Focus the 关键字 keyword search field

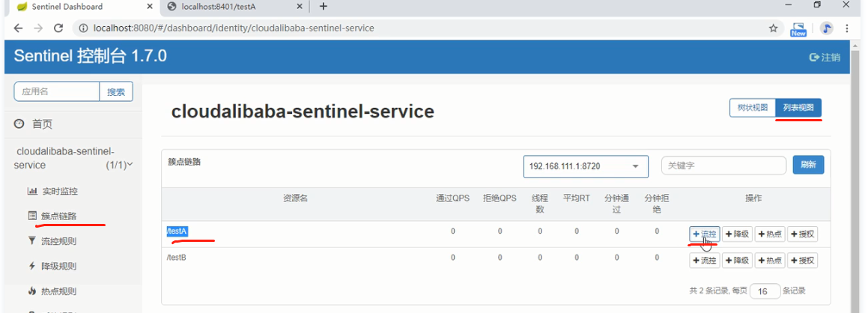click(x=723, y=165)
